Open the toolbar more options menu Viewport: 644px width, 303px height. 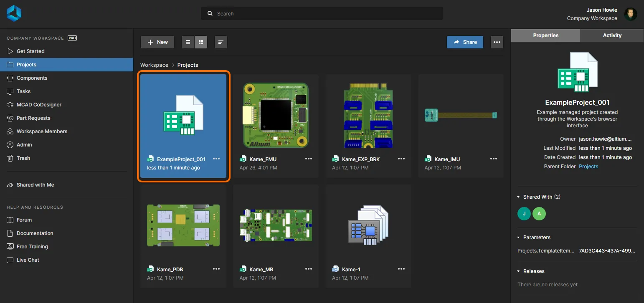click(x=497, y=42)
